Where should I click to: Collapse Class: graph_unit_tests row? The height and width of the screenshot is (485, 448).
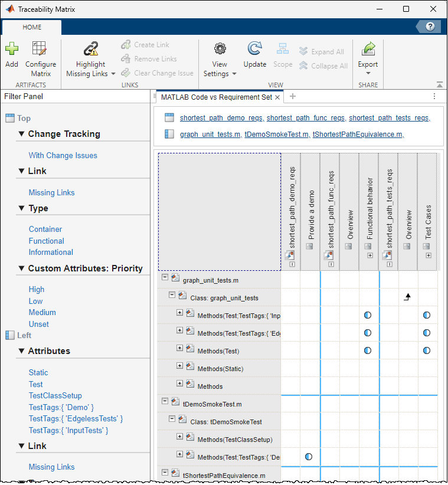pos(172,294)
